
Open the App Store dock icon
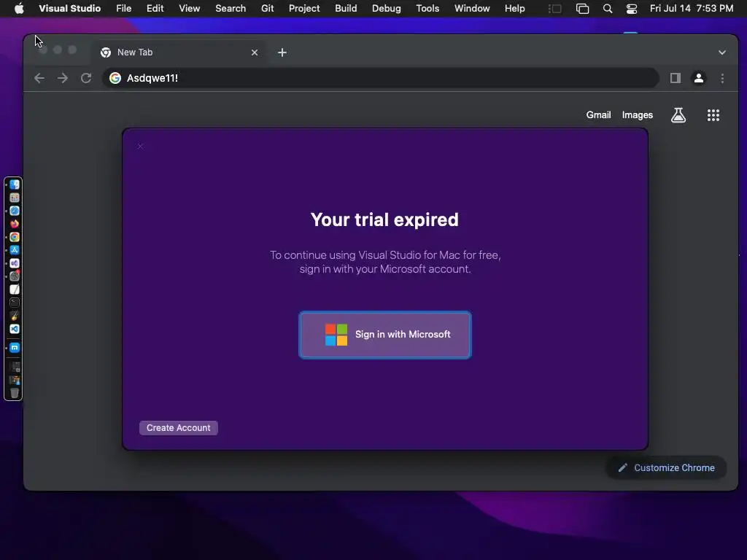click(x=15, y=250)
